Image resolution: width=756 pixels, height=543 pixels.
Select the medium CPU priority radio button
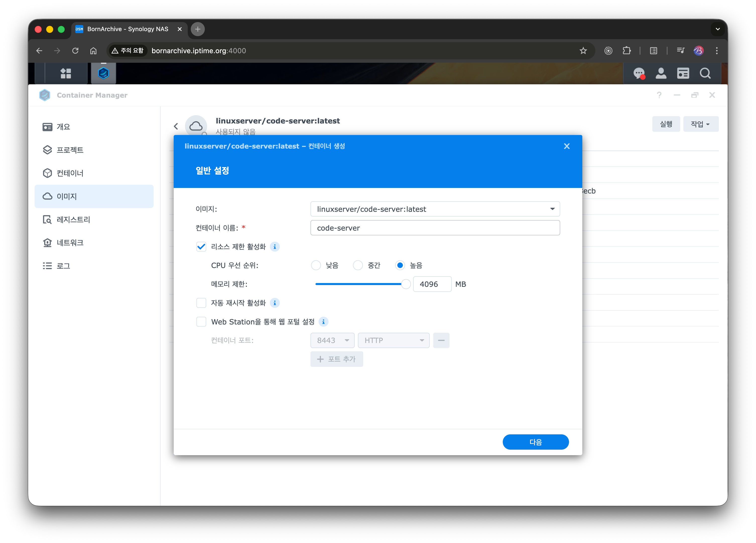tap(358, 265)
